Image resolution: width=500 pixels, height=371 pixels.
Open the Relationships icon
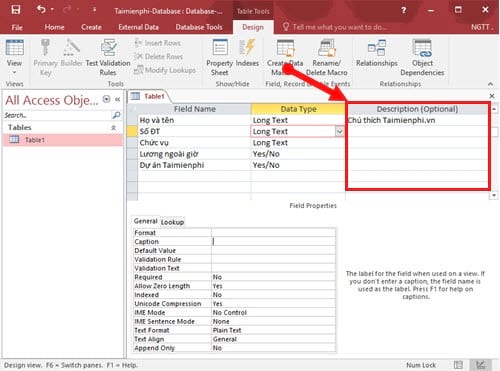[377, 47]
